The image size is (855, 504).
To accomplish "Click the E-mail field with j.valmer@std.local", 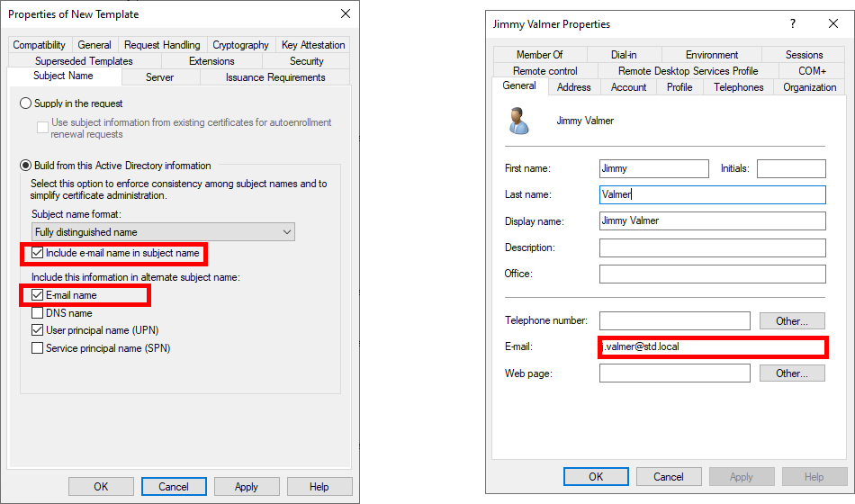I will pyautogui.click(x=713, y=346).
